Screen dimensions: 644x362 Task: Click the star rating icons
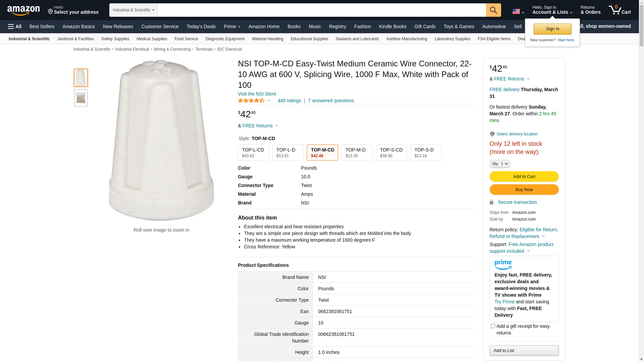pos(251,101)
